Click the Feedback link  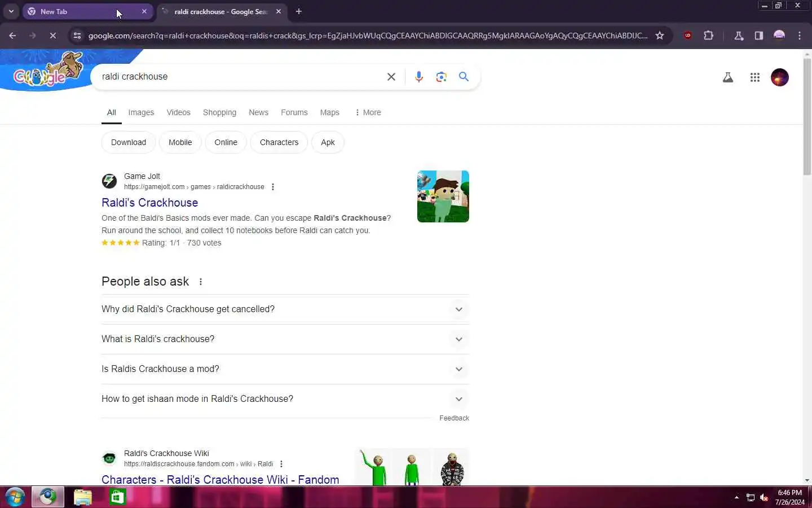pyautogui.click(x=454, y=418)
